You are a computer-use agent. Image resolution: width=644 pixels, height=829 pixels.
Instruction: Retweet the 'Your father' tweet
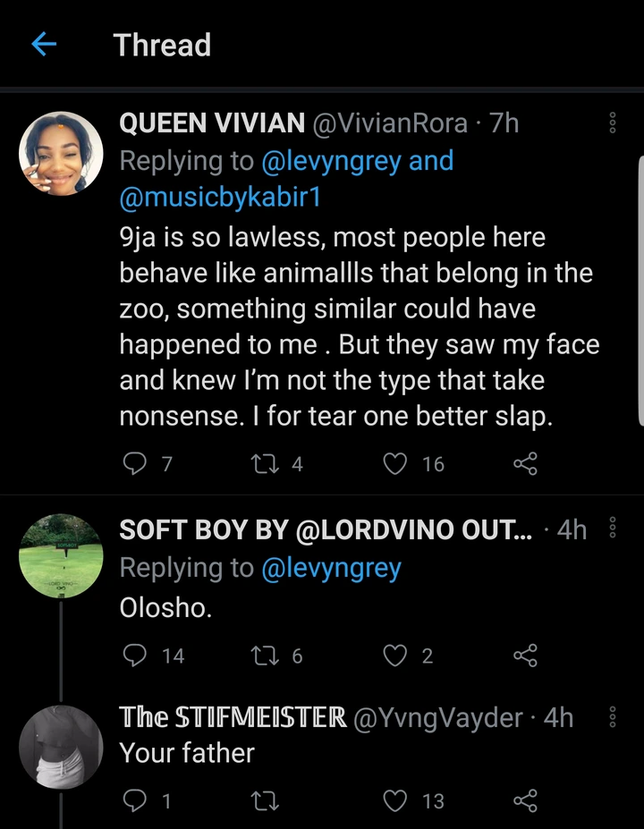tap(262, 801)
